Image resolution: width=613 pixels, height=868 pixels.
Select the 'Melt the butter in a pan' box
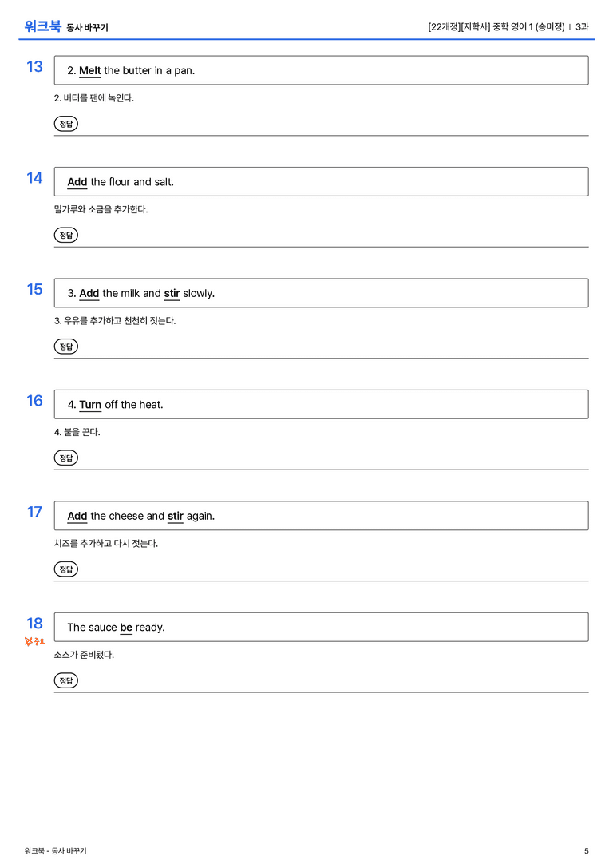(x=322, y=70)
